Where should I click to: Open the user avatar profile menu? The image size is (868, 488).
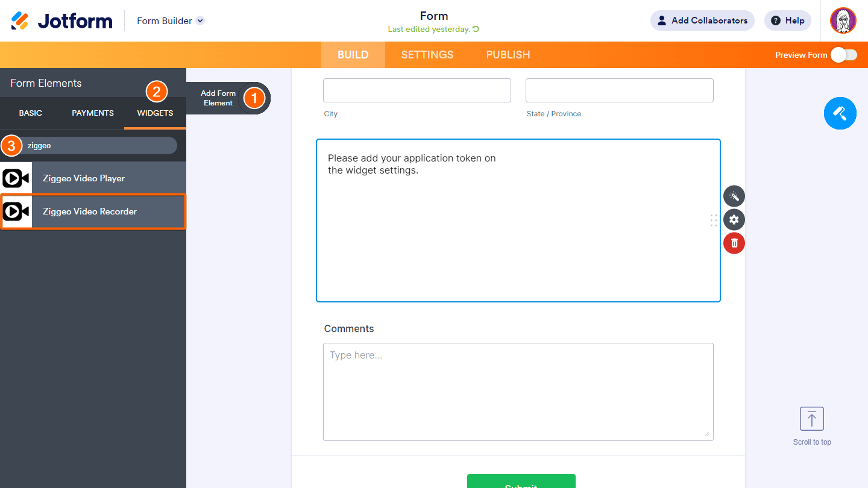[x=843, y=20]
